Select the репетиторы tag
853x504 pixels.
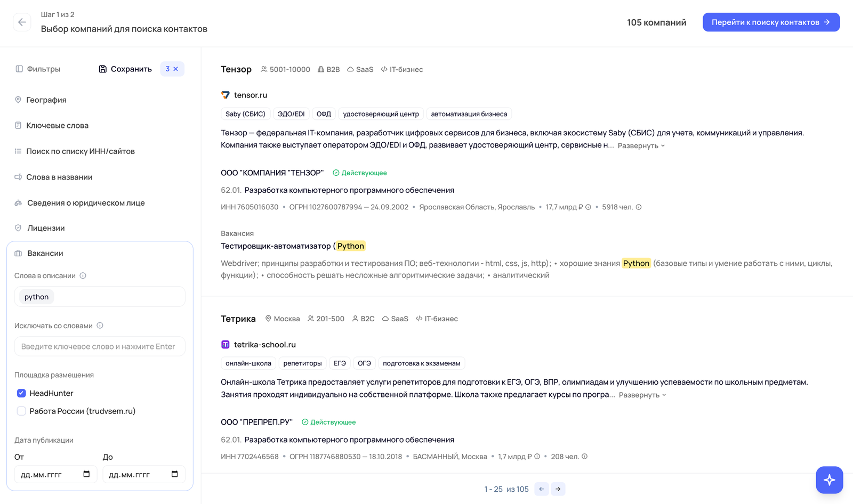point(302,363)
